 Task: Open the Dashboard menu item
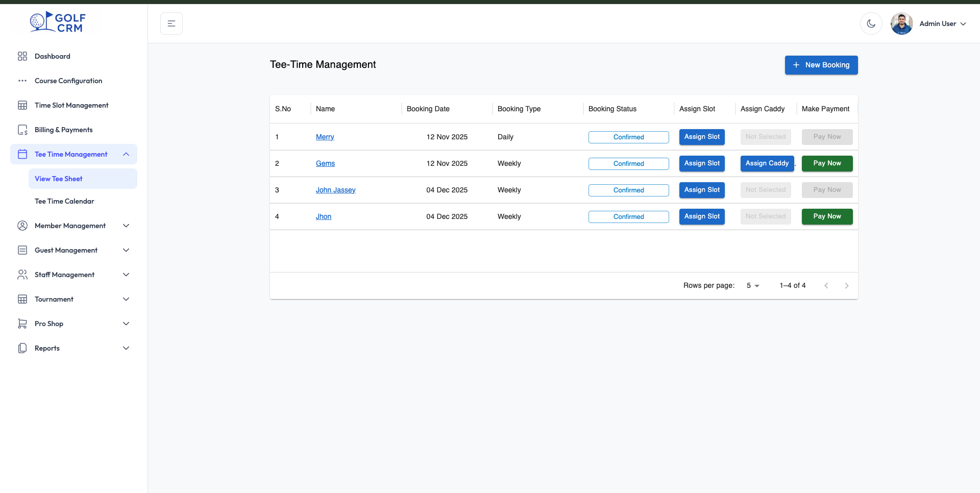(x=74, y=56)
